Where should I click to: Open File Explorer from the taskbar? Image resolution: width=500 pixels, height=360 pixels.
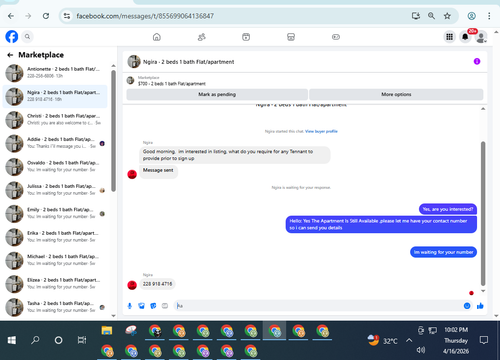107,331
